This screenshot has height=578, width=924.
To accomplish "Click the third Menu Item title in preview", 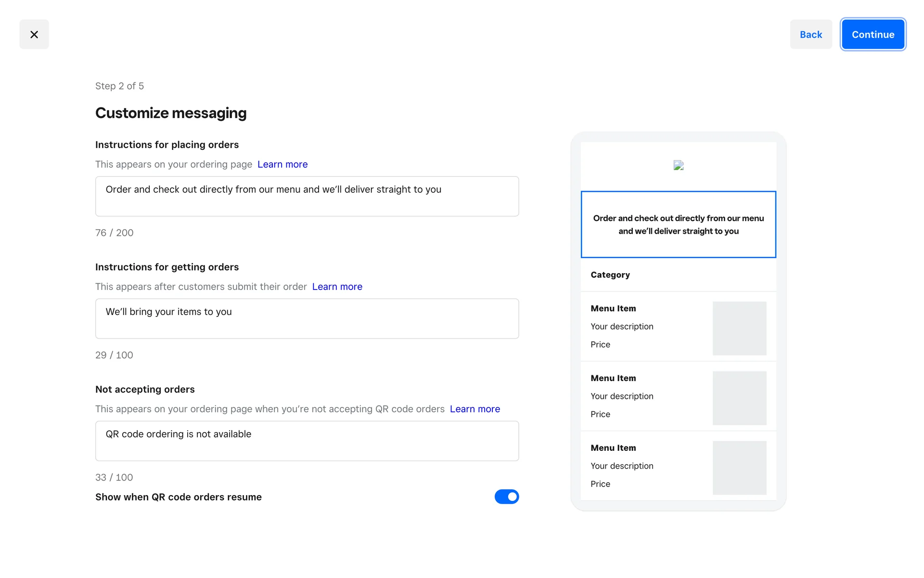I will (613, 448).
